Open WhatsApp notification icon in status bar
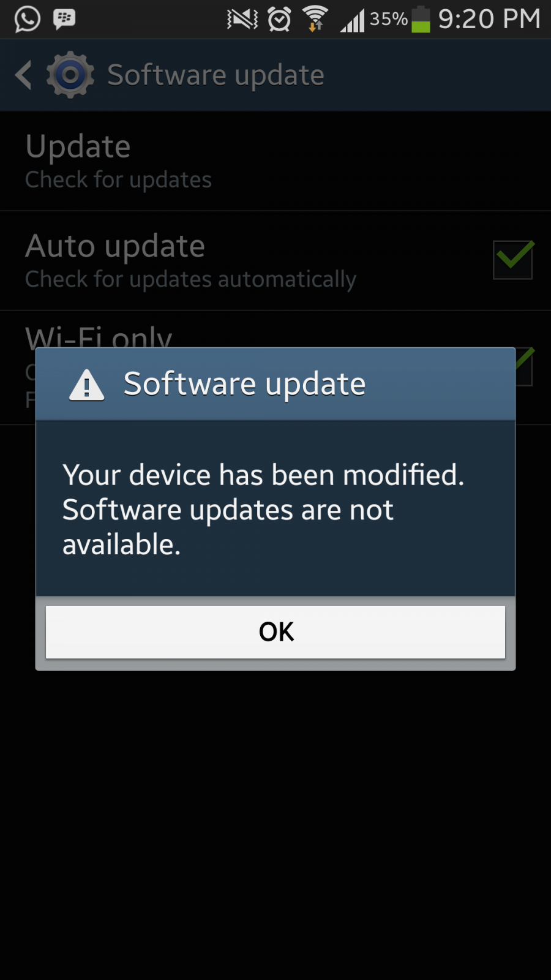The width and height of the screenshot is (551, 980). [x=28, y=19]
